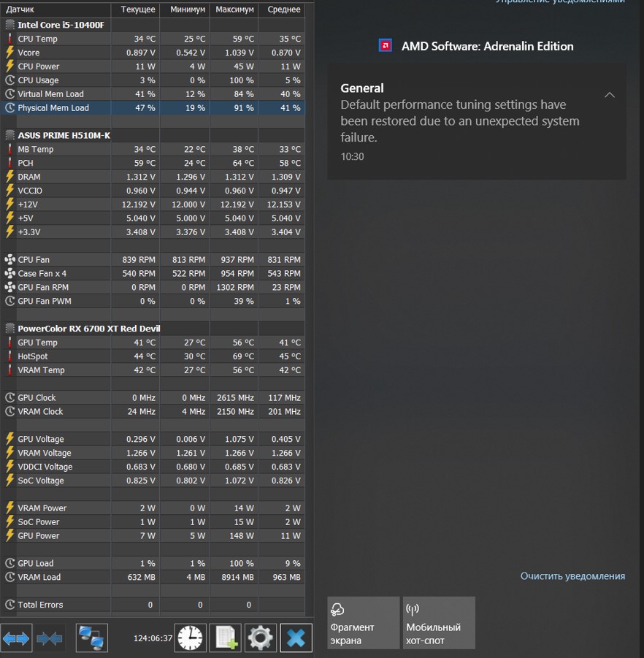Click the Среднее column header
Viewport: 644px width, 658px height.
(x=282, y=9)
